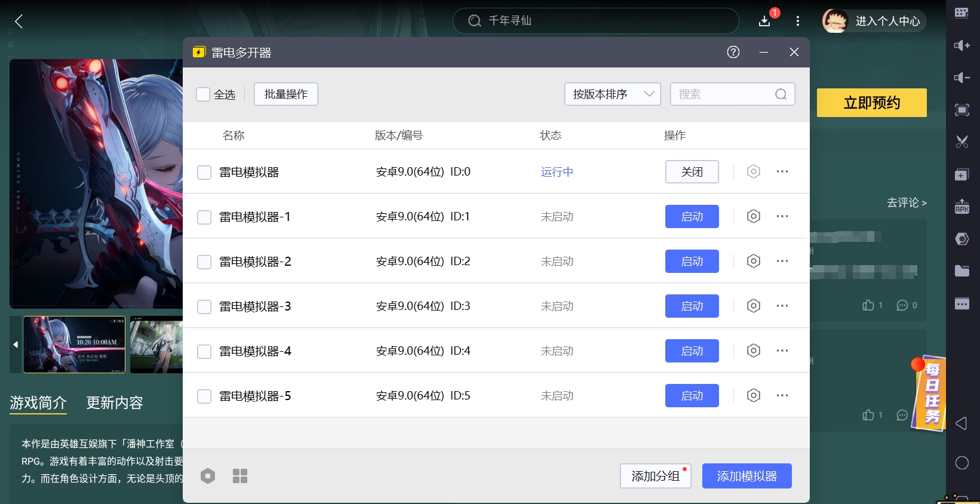This screenshot has height=504, width=980.
Task: Select the 游戏简介 tab
Action: coord(38,403)
